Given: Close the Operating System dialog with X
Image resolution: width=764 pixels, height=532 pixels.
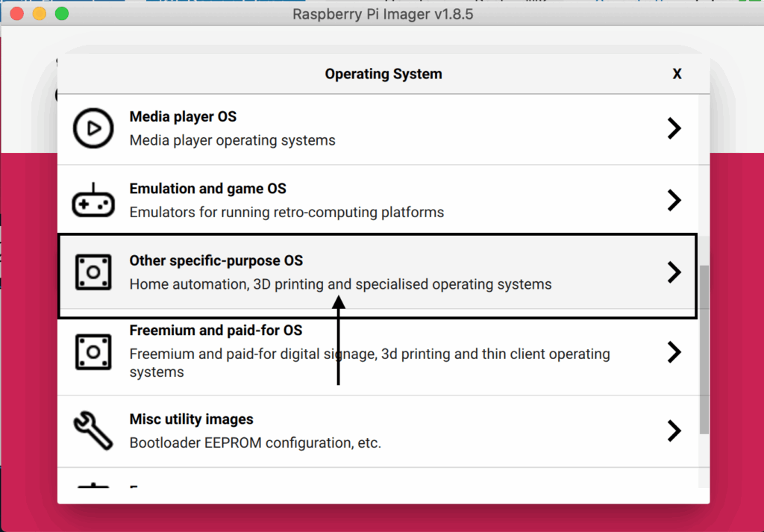Looking at the screenshot, I should 677,74.
